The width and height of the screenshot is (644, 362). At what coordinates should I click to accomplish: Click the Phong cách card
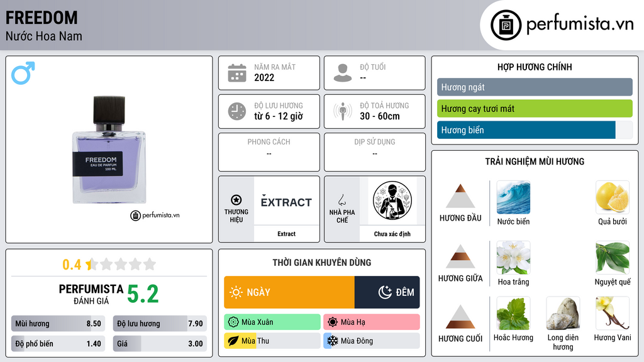(269, 152)
